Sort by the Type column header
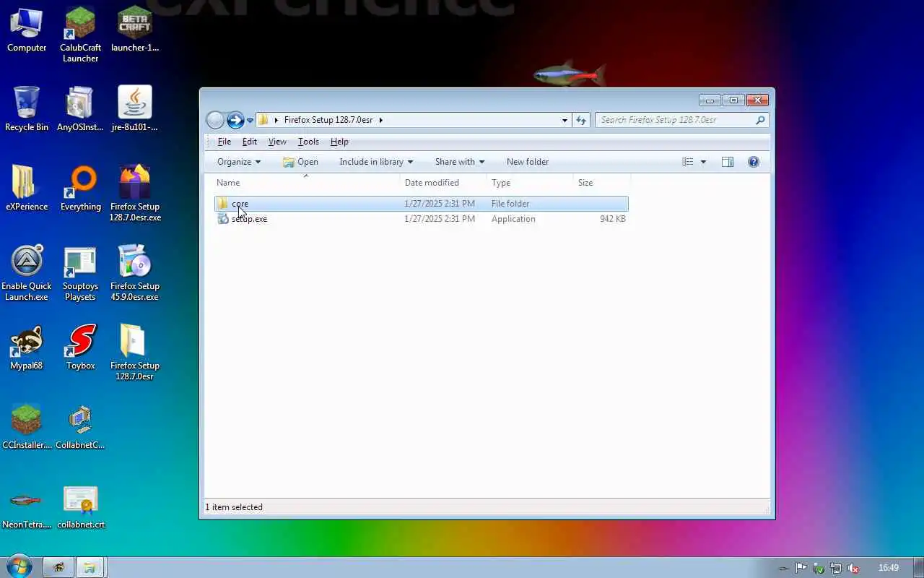 (x=530, y=183)
